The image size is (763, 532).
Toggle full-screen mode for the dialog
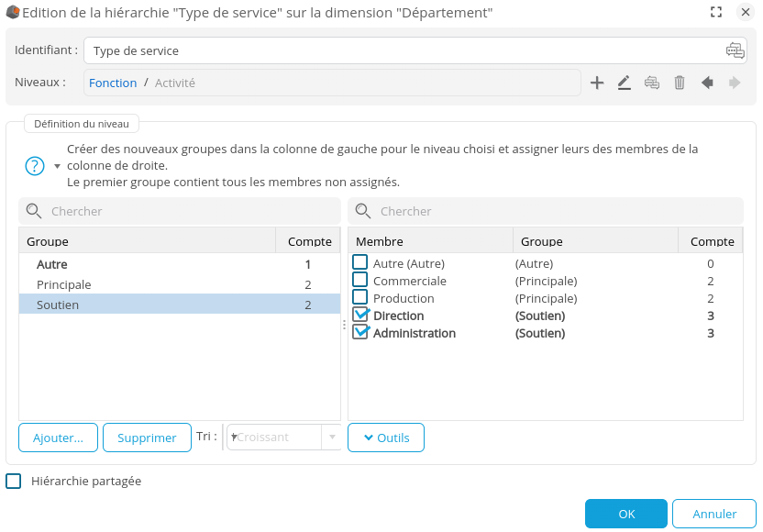tap(716, 12)
